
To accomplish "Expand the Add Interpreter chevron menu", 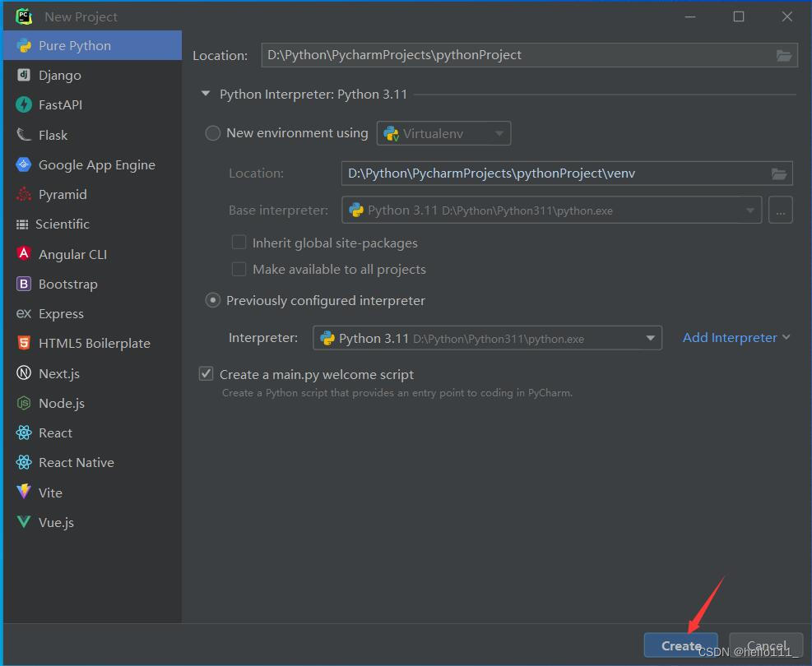I will [x=786, y=337].
